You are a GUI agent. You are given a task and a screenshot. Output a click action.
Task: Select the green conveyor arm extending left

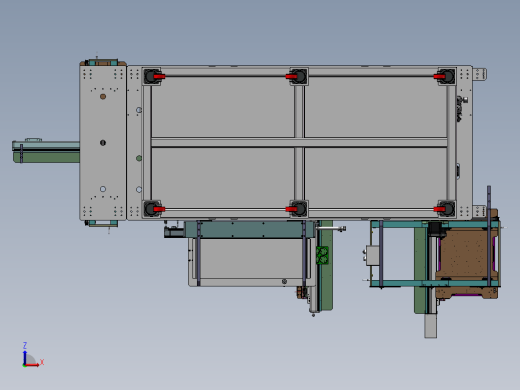pos(46,152)
